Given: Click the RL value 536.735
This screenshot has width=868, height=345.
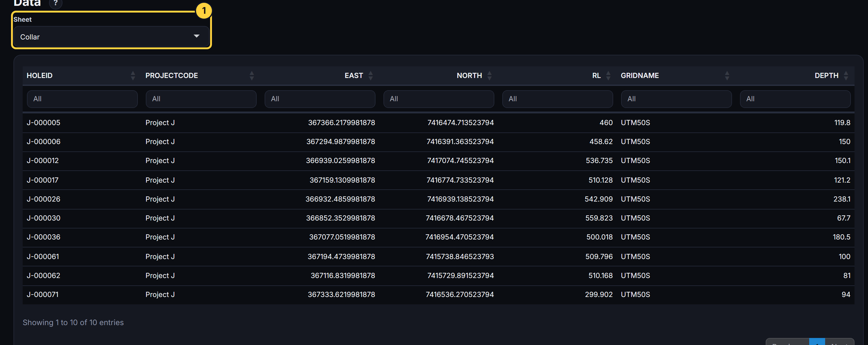Looking at the screenshot, I should point(599,161).
